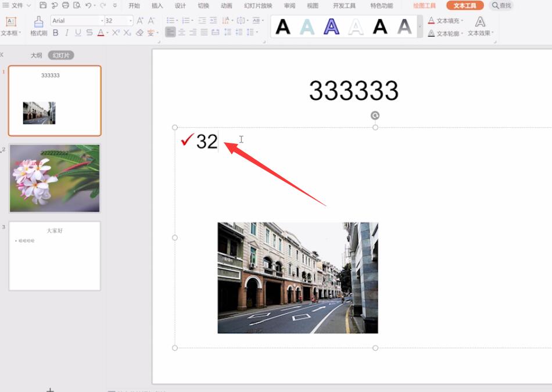This screenshot has width=552, height=392.
Task: Select slide 2 flower thumbnail
Action: (x=55, y=178)
